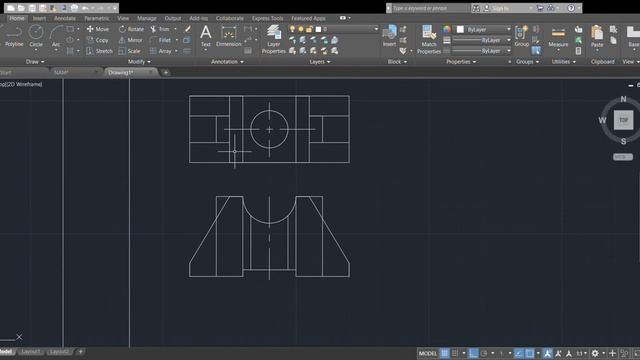Activate the Move command
Screen dimensions: 640x360
(98, 29)
